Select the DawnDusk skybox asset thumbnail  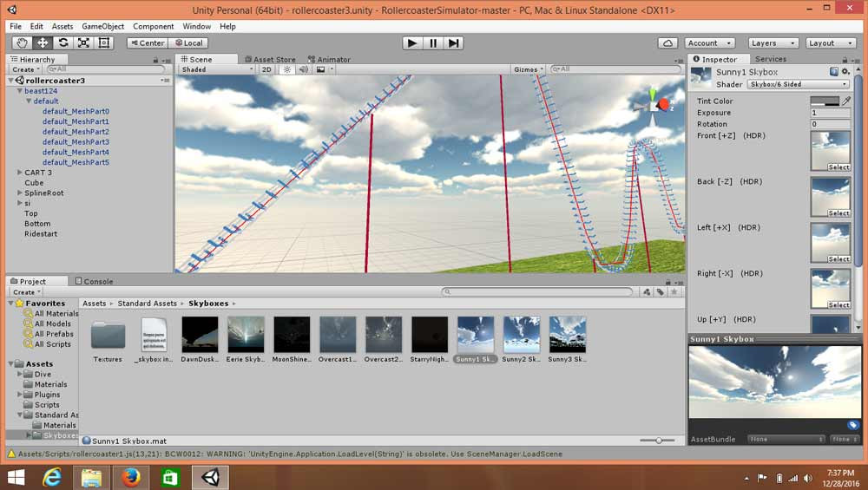coord(200,335)
